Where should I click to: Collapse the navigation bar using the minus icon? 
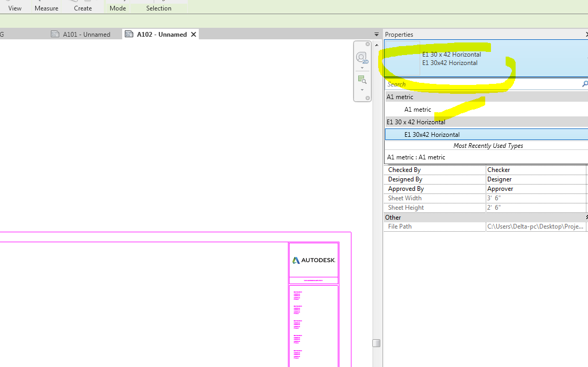(367, 98)
